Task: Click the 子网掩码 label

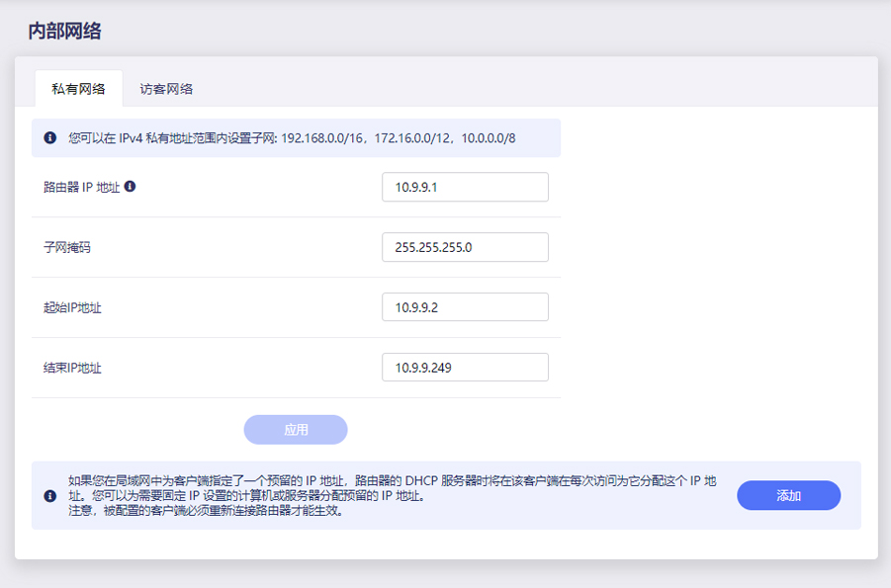Action: (67, 248)
